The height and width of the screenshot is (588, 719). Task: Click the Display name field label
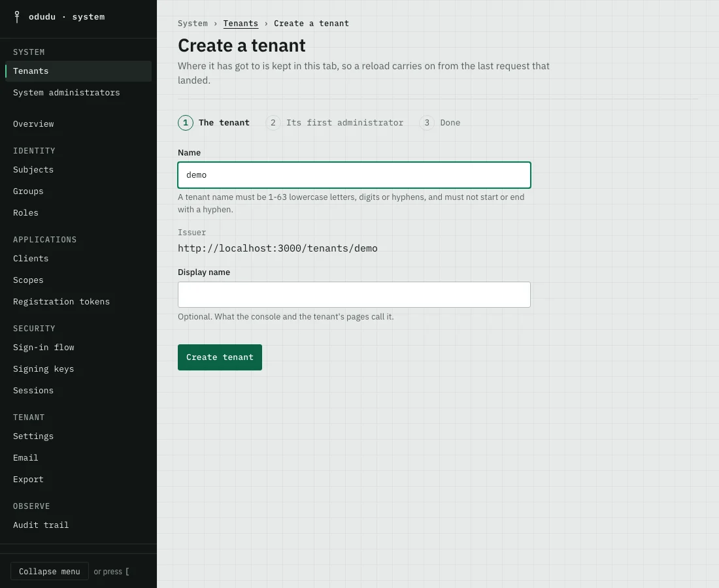pyautogui.click(x=204, y=272)
